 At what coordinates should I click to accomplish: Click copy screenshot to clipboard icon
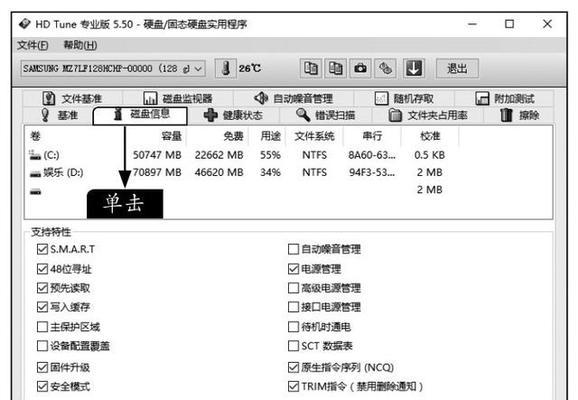tap(335, 68)
